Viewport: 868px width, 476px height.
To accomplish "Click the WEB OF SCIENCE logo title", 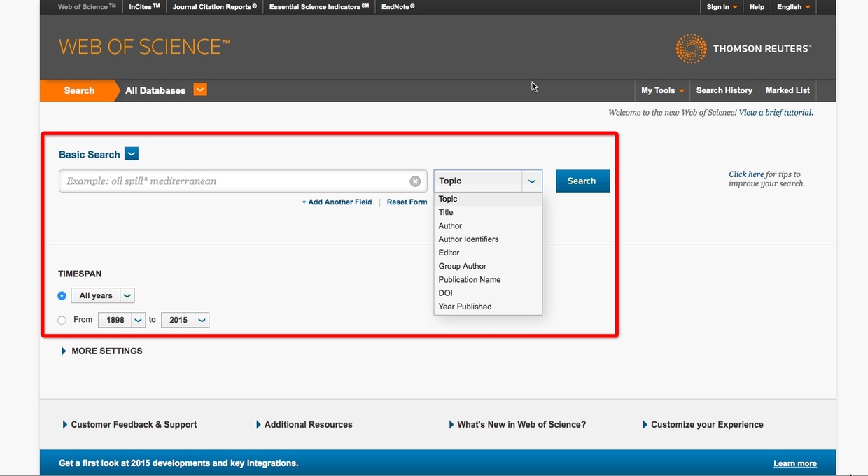I will coord(144,47).
